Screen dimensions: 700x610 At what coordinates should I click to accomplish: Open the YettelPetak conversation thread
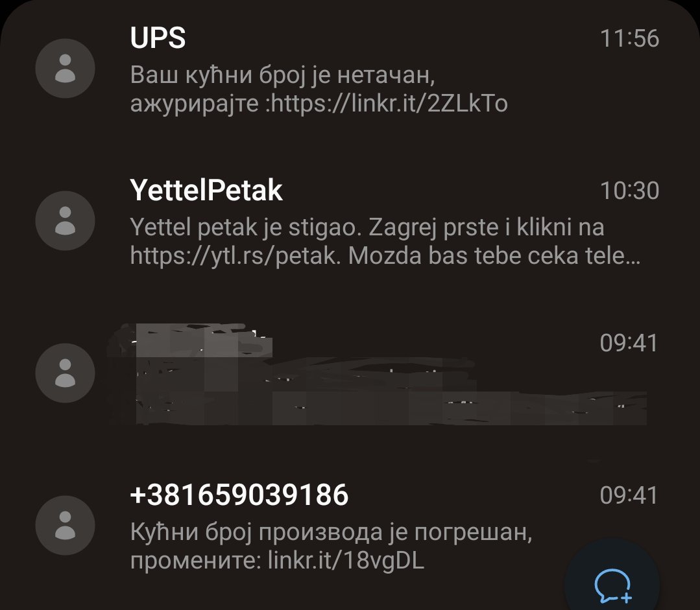[x=350, y=222]
